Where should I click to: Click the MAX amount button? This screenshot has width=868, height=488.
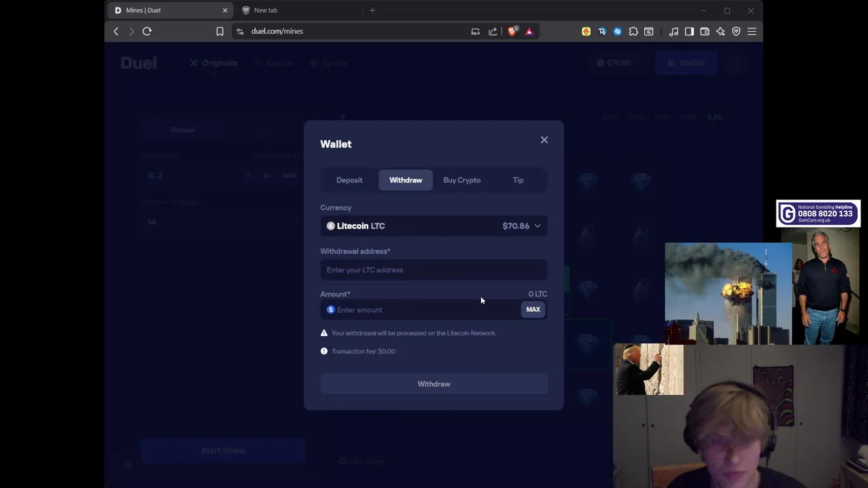pos(533,310)
